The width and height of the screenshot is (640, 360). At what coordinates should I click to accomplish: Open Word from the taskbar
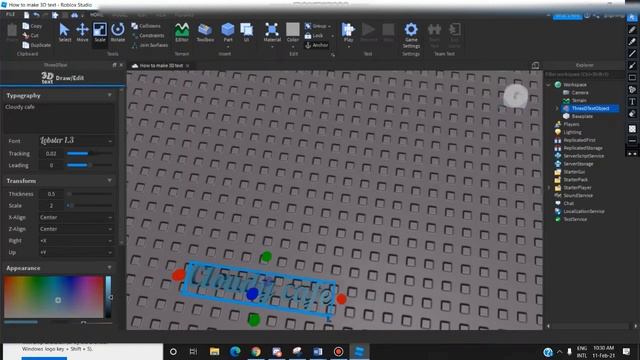coord(318,351)
